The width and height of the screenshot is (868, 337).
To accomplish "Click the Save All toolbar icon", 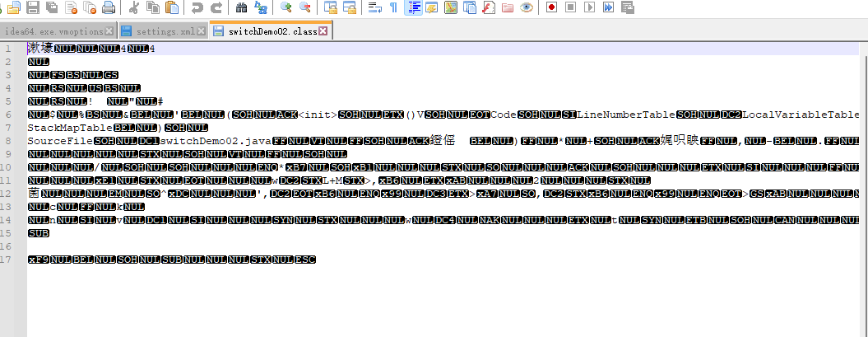I will [x=52, y=7].
